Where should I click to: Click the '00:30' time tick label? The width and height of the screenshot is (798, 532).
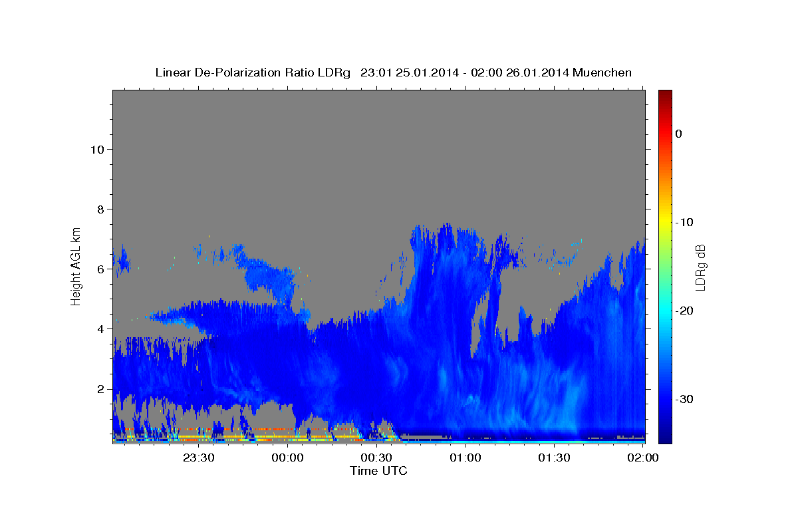point(376,458)
